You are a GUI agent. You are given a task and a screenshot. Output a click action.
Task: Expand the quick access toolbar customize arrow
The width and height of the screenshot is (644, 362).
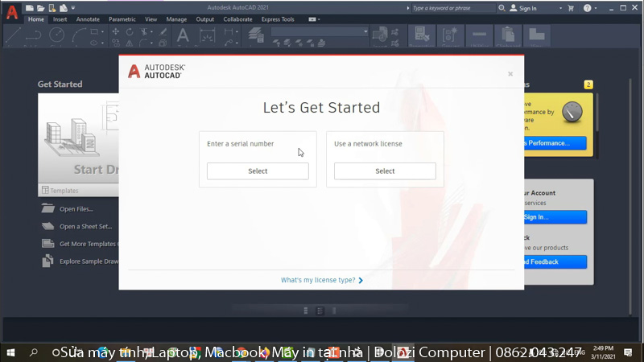point(73,8)
